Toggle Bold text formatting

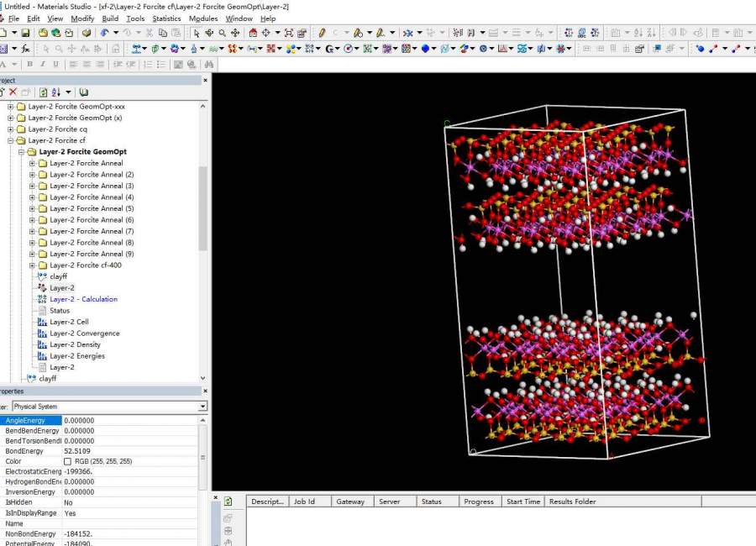(29, 64)
